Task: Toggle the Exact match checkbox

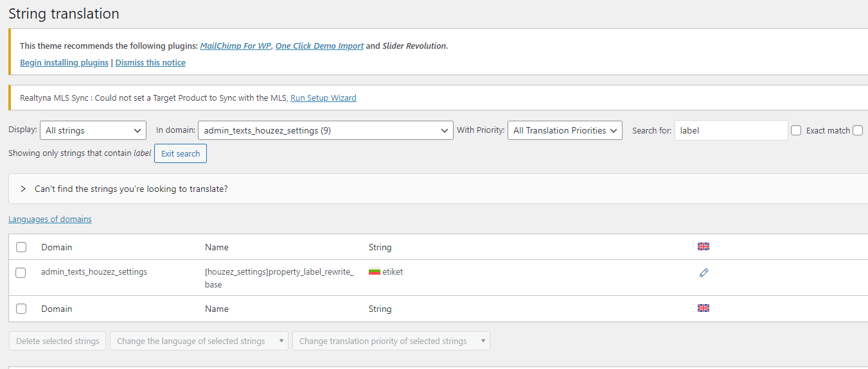Action: (796, 130)
